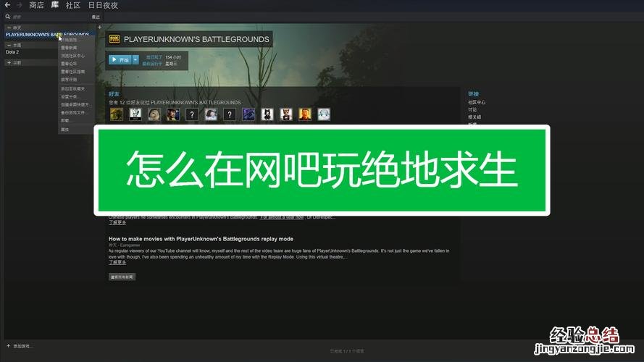
Task: Open the 社区 community tab
Action: (x=72, y=5)
